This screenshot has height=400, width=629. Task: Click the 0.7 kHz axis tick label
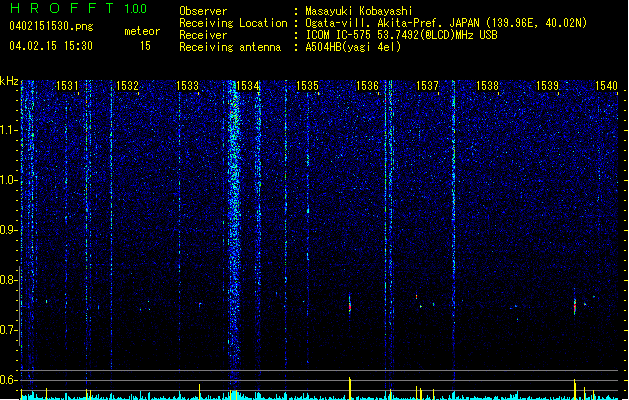click(9, 330)
